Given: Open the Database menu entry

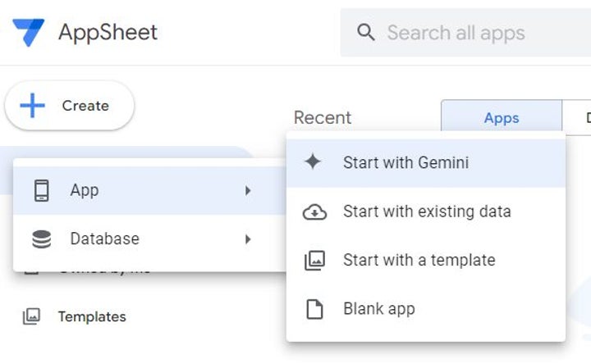Looking at the screenshot, I should (x=104, y=239).
